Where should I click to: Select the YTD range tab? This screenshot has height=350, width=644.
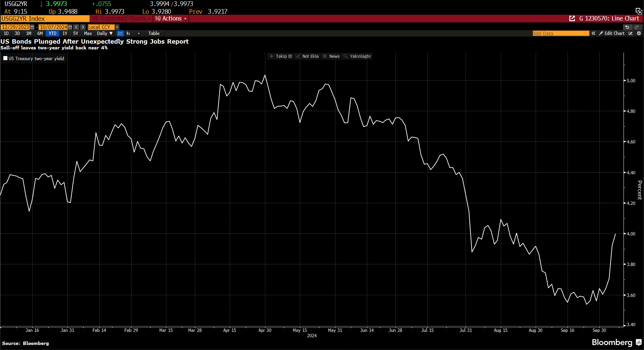[x=52, y=33]
